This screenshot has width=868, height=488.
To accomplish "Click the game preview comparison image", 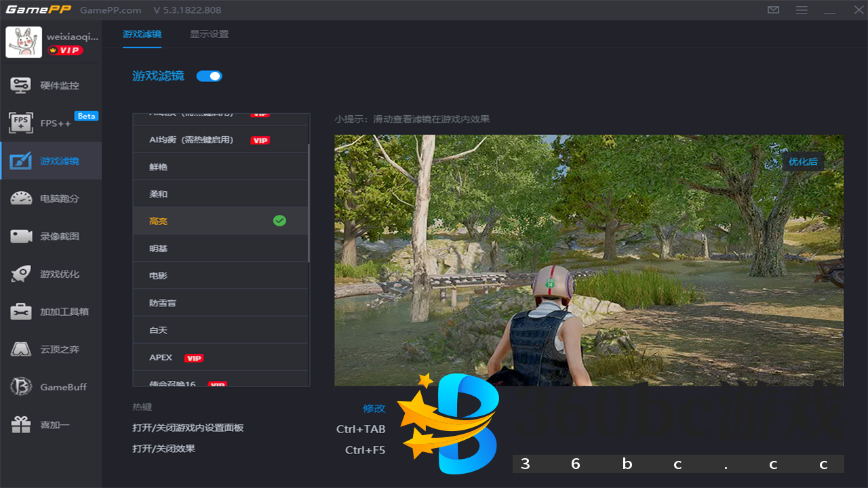I will (x=589, y=260).
